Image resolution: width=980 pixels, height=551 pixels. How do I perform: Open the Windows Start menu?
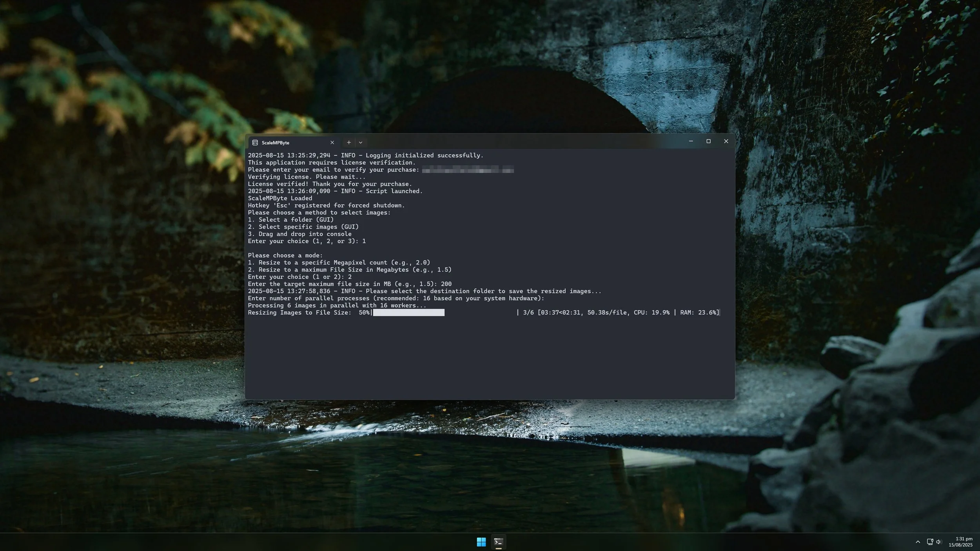[481, 542]
